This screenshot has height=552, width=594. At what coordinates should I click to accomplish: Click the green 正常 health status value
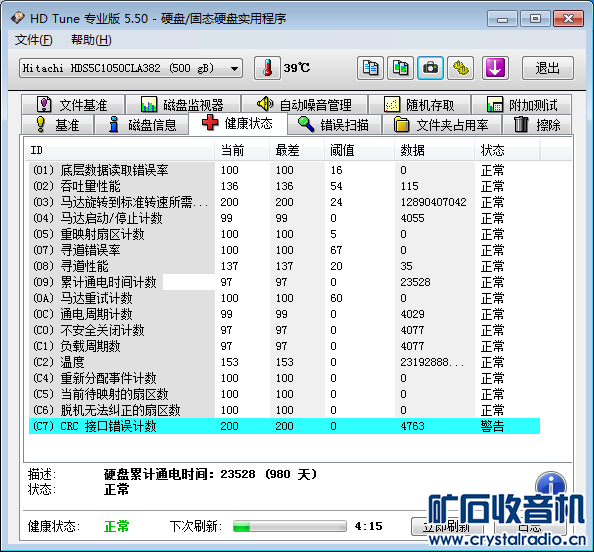[x=117, y=526]
